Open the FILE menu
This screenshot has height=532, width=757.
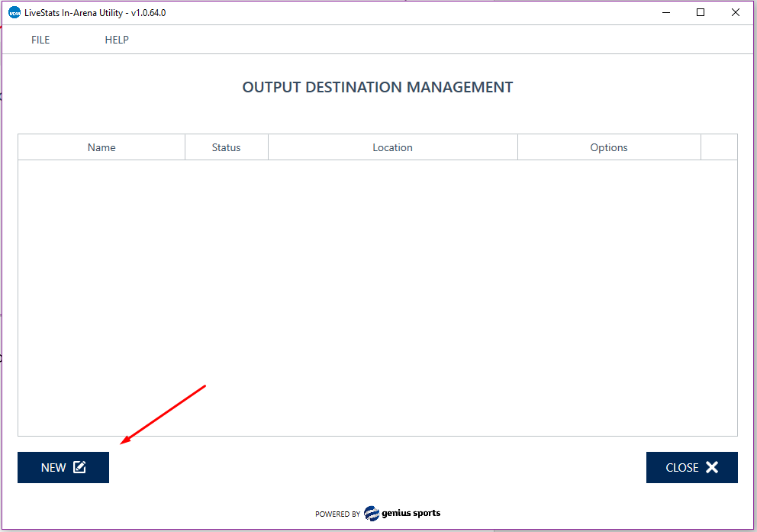pos(40,40)
